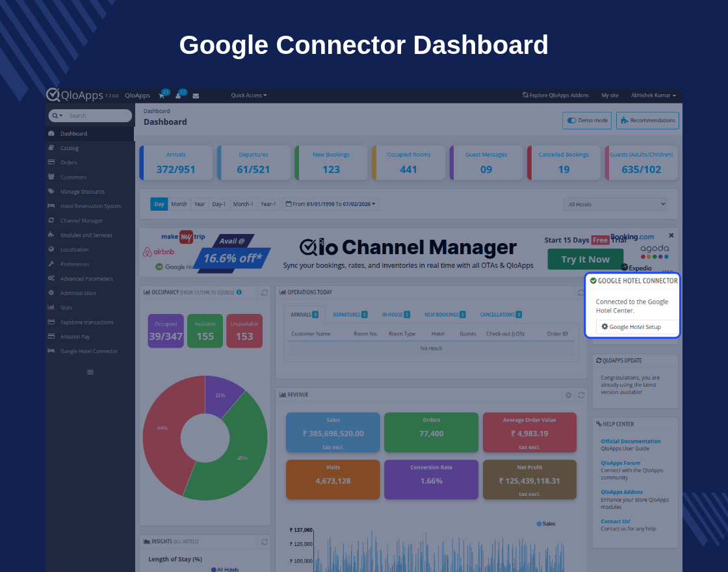
Task: Refresh the Revenue panel
Action: pyautogui.click(x=581, y=395)
